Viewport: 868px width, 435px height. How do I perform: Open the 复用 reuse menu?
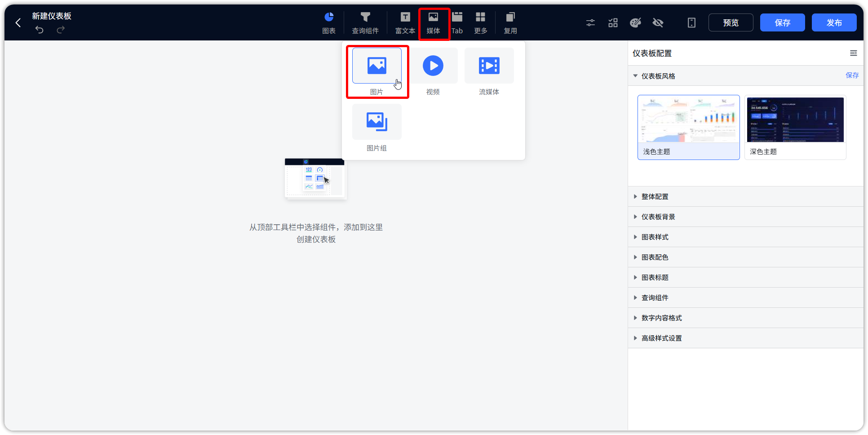point(510,23)
